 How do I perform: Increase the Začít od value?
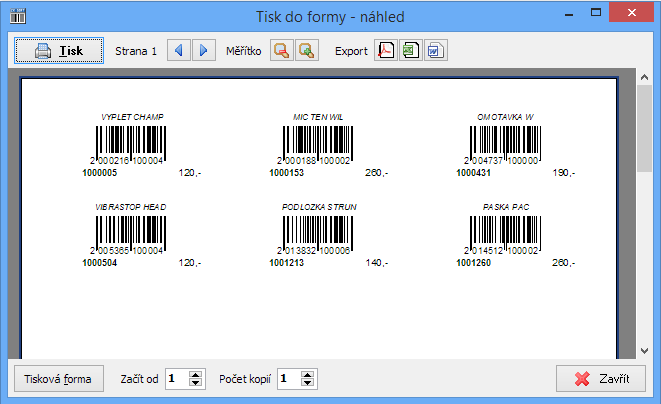pos(195,374)
